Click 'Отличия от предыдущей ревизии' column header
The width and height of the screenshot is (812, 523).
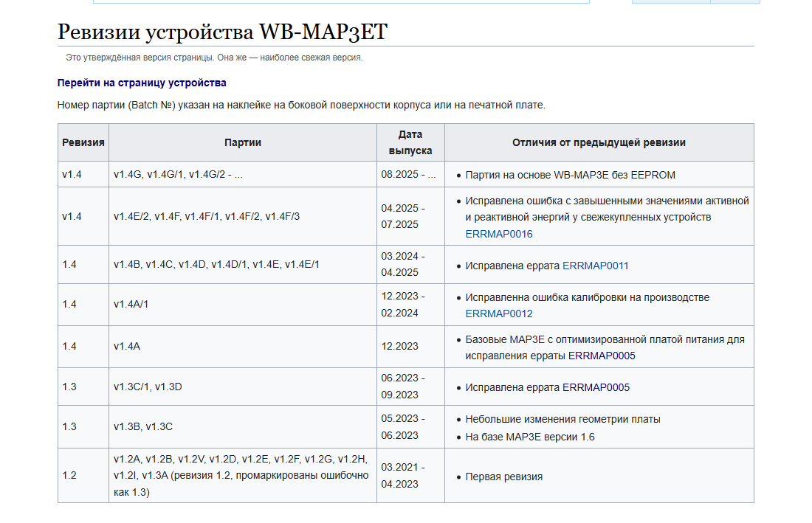(x=599, y=142)
